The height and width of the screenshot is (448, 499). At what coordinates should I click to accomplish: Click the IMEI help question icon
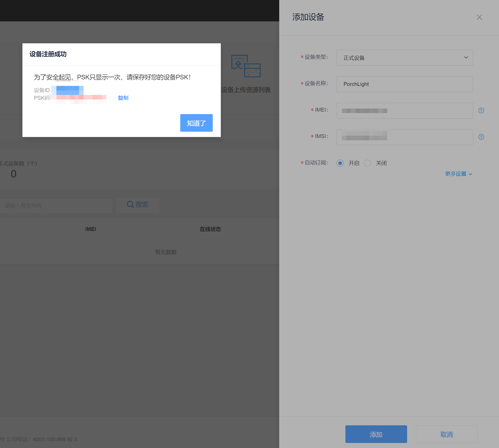click(x=481, y=111)
